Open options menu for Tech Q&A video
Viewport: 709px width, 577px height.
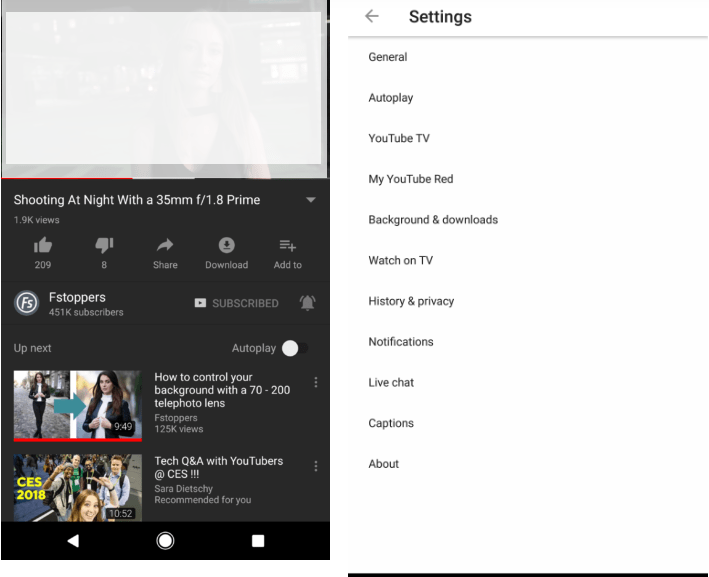coord(316,466)
